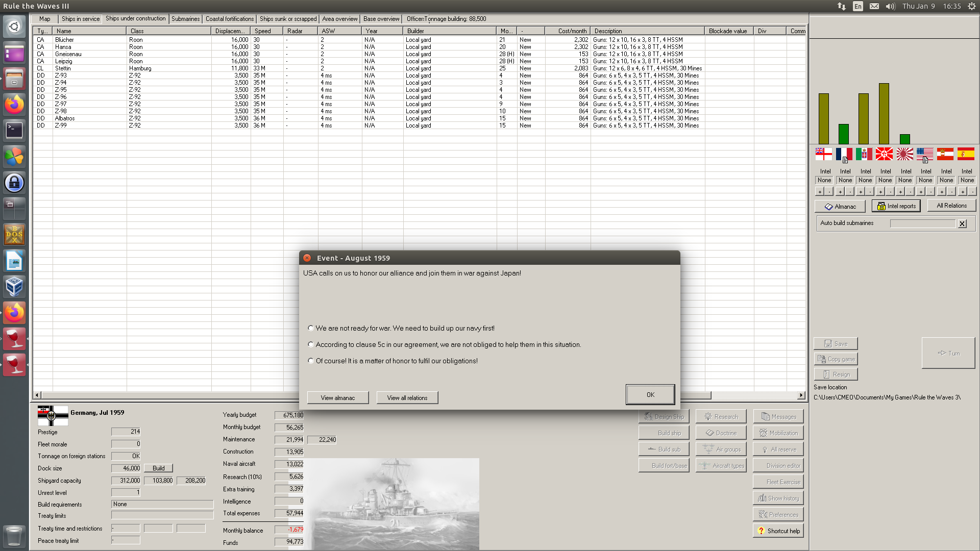Close the Event - August 1959 dialog
The image size is (980, 551).
307,258
